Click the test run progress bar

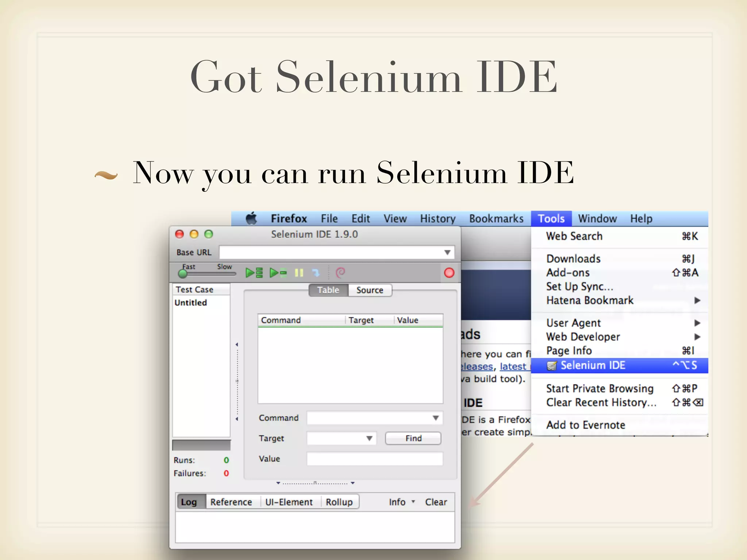pyautogui.click(x=201, y=445)
